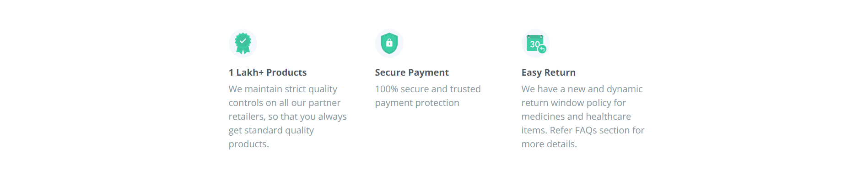The height and width of the screenshot is (177, 868).
Task: Click the checkmark inside the ribbon badge
Action: click(x=243, y=41)
